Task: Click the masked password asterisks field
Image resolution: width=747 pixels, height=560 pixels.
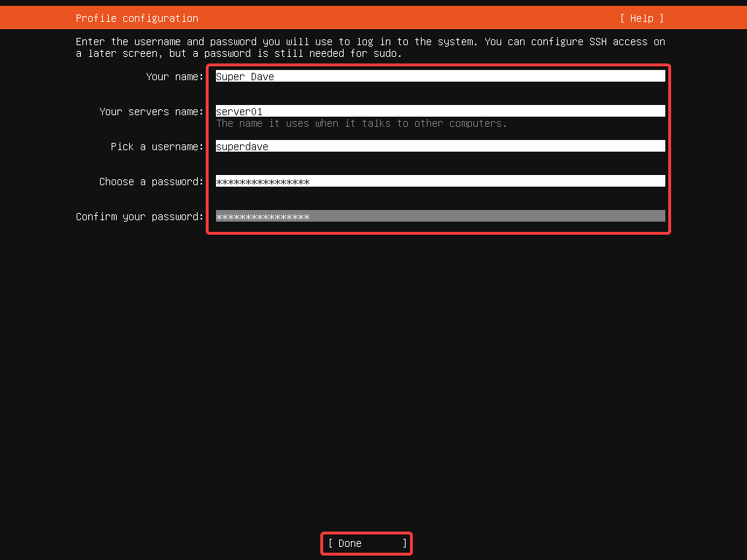Action: pyautogui.click(x=438, y=181)
